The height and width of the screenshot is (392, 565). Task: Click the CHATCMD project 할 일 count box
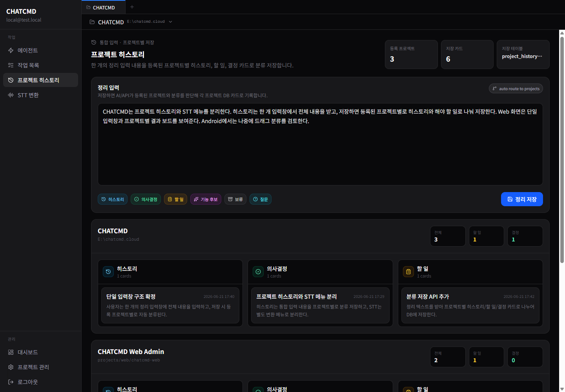(487, 236)
